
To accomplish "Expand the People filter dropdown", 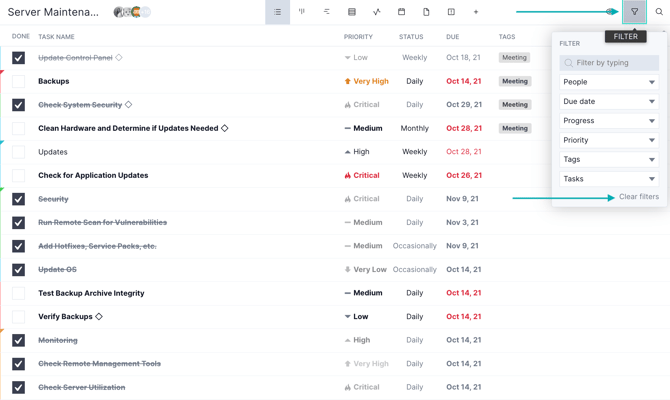I will (x=609, y=82).
